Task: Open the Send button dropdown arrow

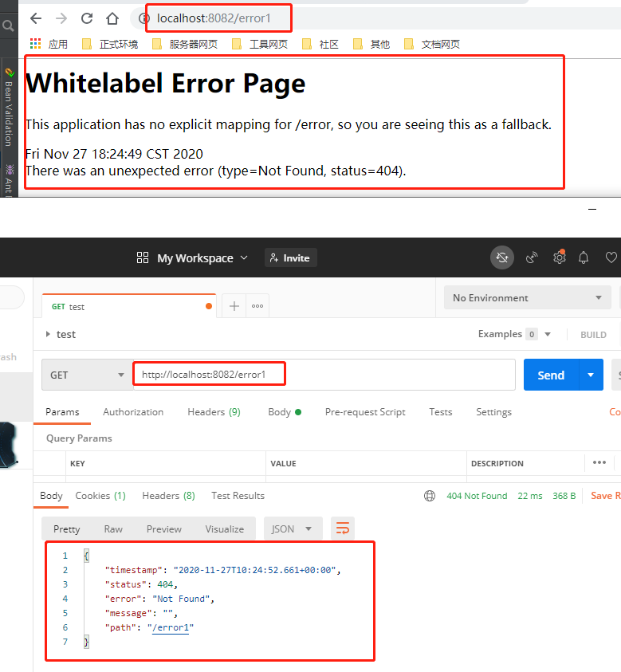Action: point(591,375)
